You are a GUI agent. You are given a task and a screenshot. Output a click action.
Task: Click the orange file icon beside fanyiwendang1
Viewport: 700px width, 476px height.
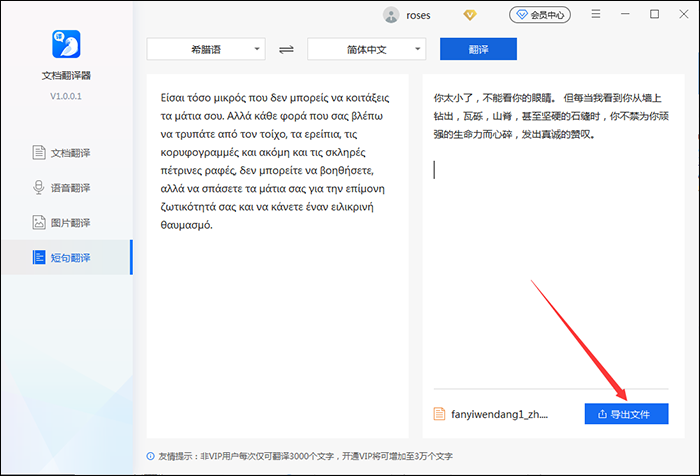click(x=439, y=414)
